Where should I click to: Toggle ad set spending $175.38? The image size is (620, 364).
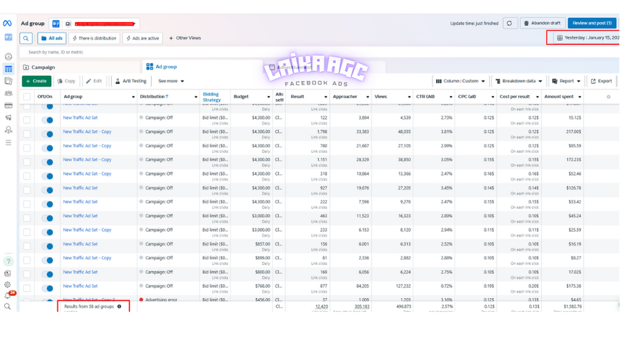48,289
